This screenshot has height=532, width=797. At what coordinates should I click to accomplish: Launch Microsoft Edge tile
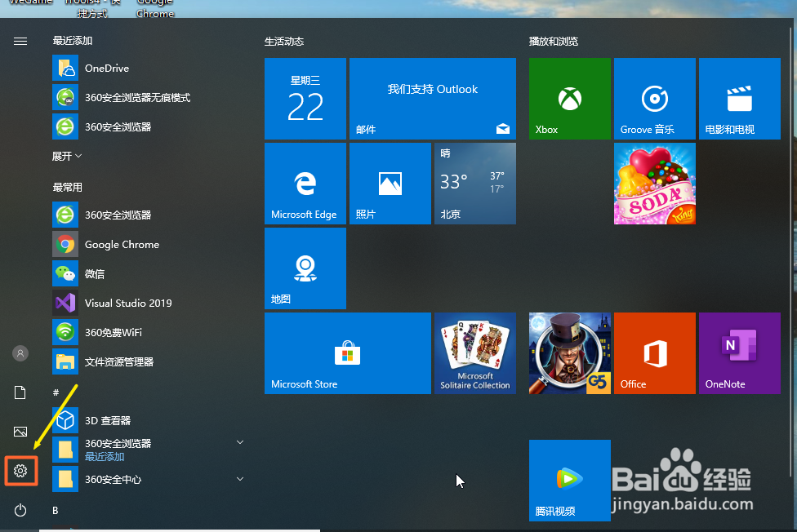click(x=305, y=184)
